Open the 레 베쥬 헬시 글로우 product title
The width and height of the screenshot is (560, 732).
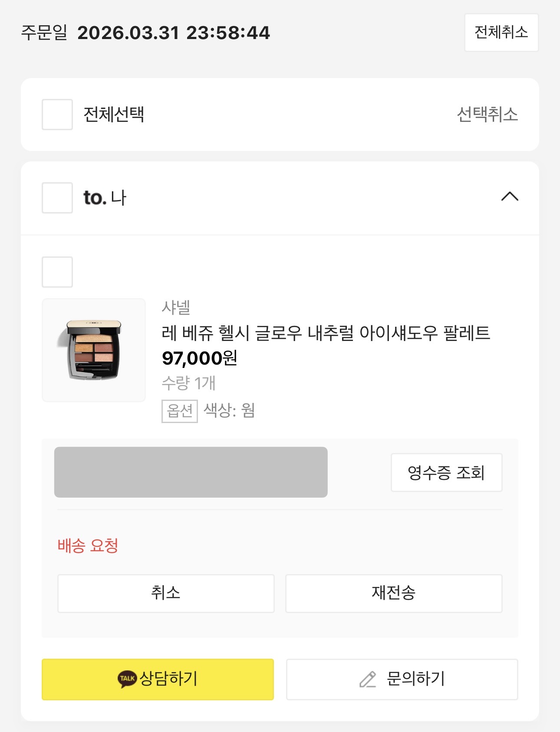tap(326, 333)
